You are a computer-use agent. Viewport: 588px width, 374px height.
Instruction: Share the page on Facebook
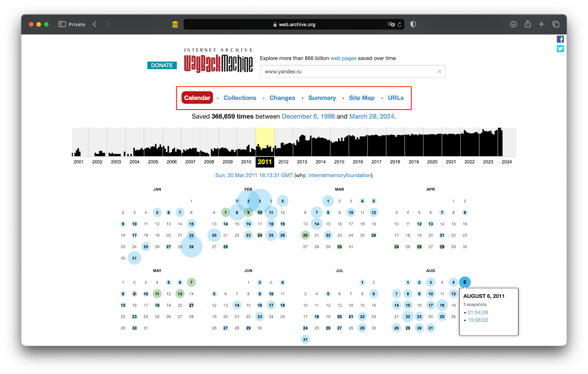[x=560, y=39]
